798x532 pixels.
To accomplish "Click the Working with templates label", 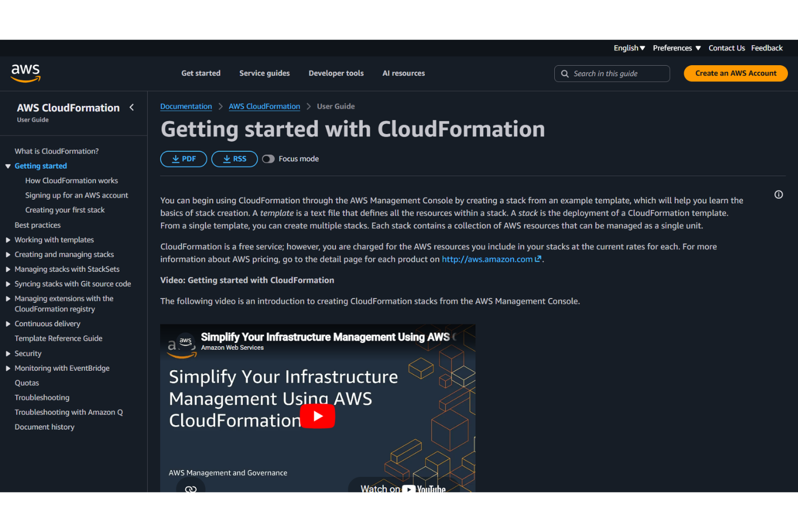I will pyautogui.click(x=54, y=240).
